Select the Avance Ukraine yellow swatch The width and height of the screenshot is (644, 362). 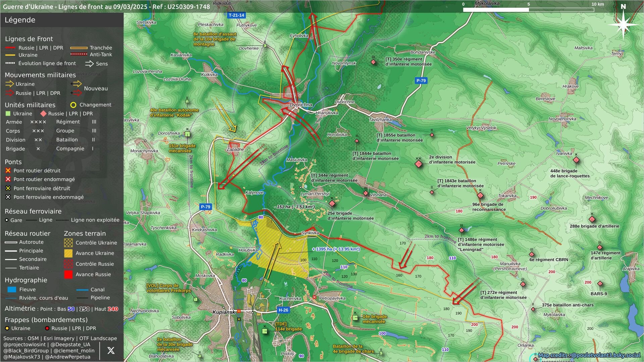tap(68, 253)
